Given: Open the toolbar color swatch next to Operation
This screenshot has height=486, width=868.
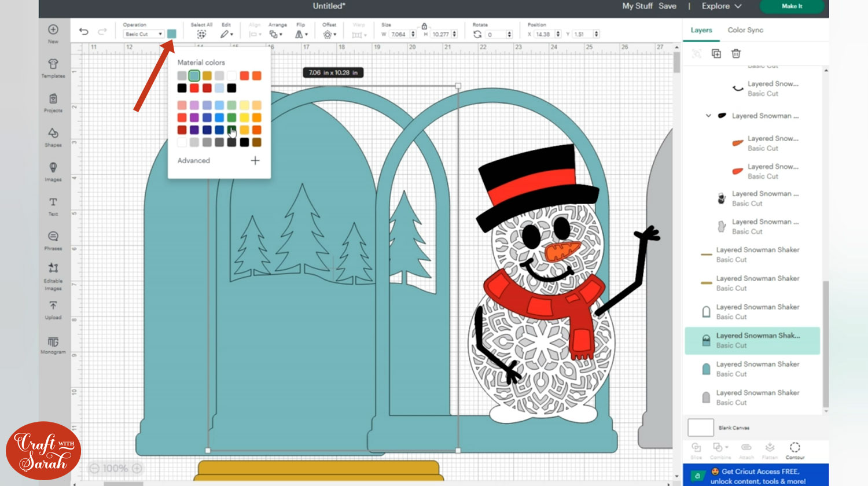Looking at the screenshot, I should pyautogui.click(x=172, y=34).
